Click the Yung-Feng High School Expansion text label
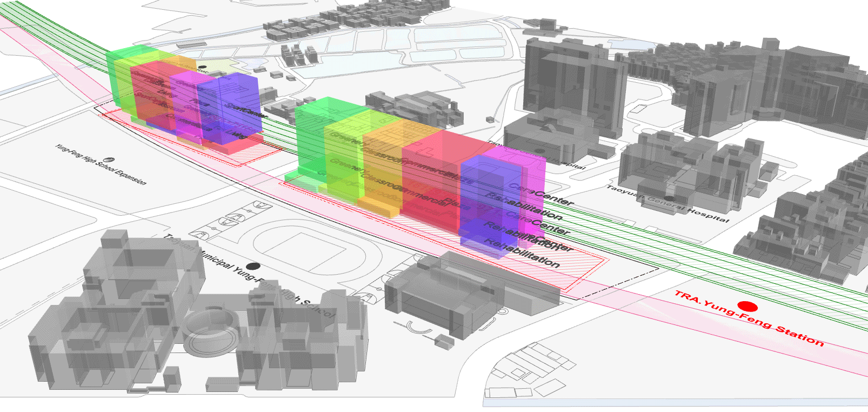The image size is (868, 412). tap(100, 164)
